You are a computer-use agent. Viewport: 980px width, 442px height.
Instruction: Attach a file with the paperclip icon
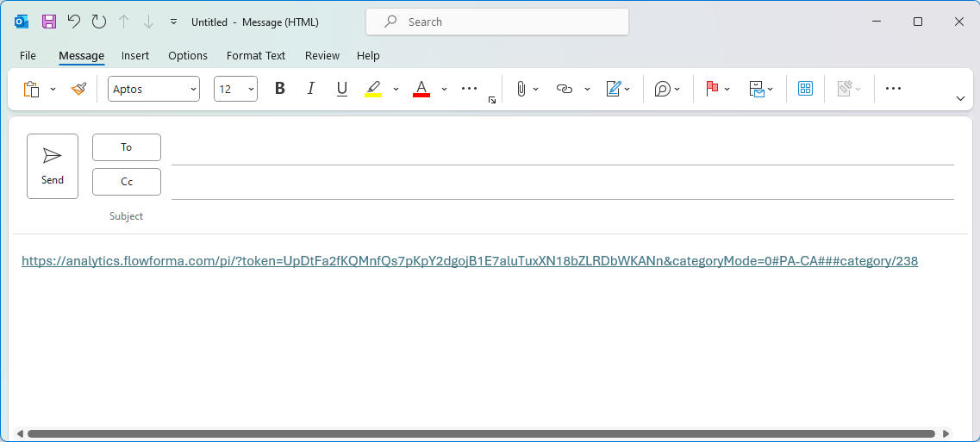pos(521,89)
